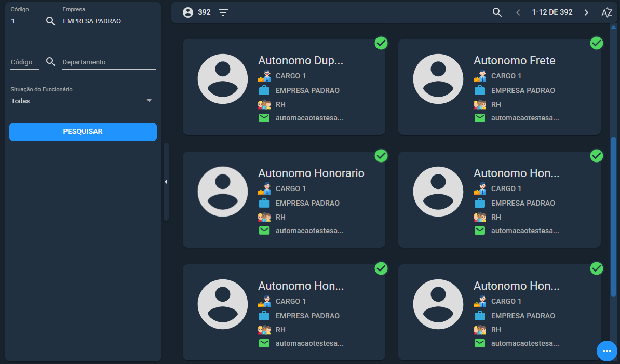Click the briefcase icon on Autonomo Frete card
This screenshot has width=620, height=364.
pyautogui.click(x=480, y=90)
